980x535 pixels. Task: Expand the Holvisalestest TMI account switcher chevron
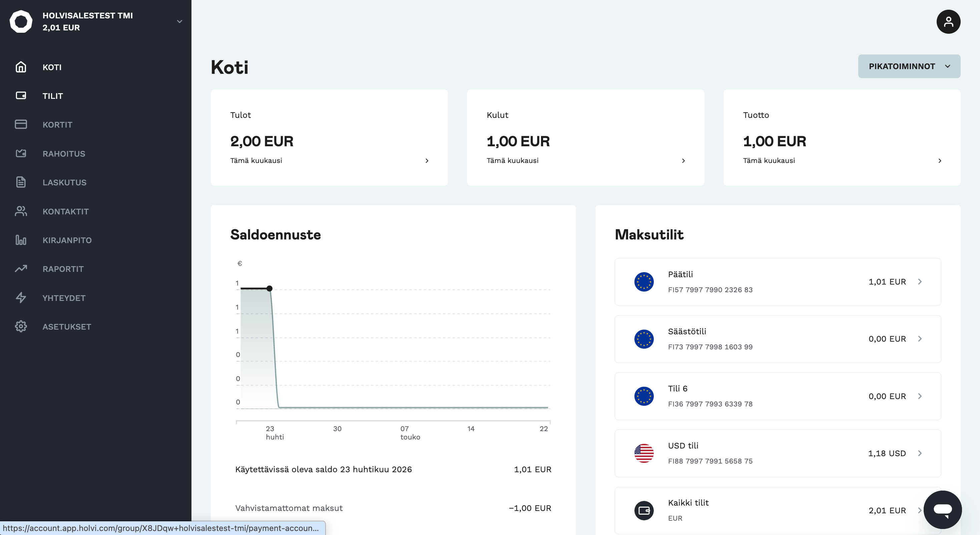pos(179,22)
